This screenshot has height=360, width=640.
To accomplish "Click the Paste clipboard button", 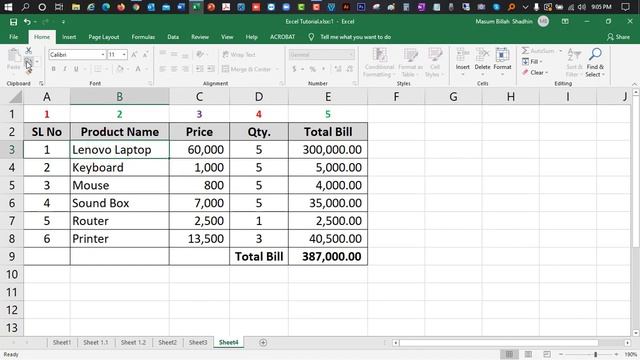I will tap(14, 59).
